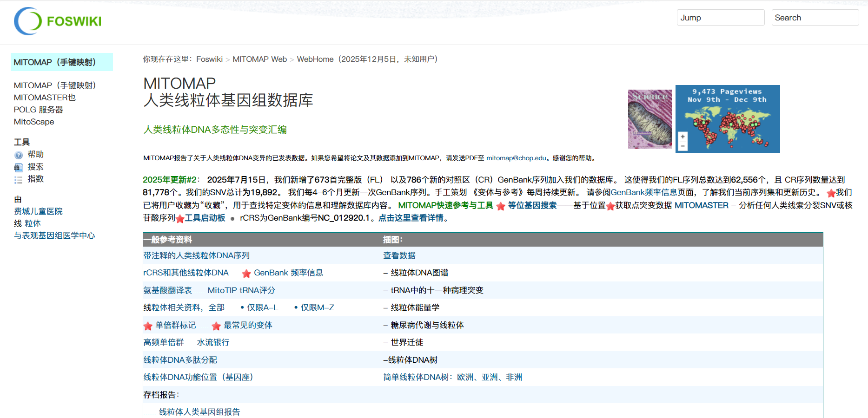Open POLG 服务器 sidebar entry
868x418 pixels.
[39, 110]
